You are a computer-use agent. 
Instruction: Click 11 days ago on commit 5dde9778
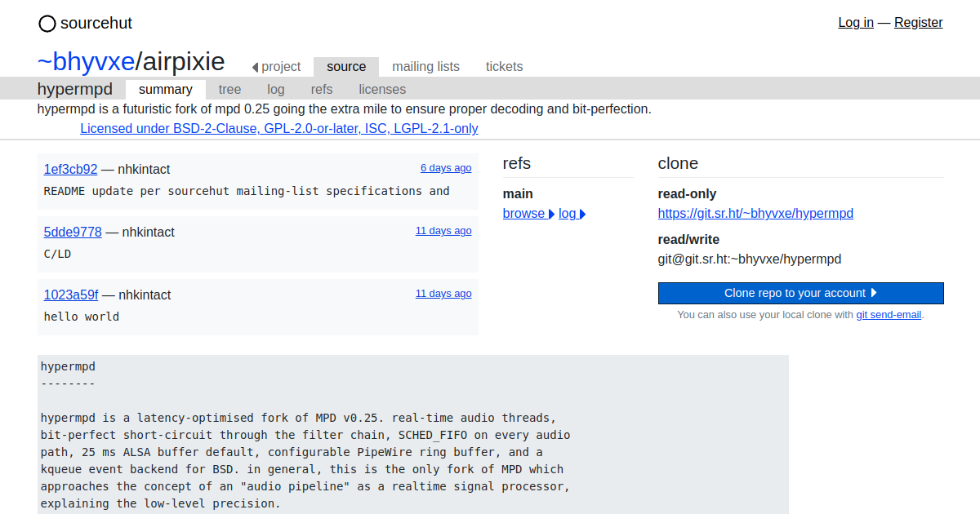(x=443, y=231)
